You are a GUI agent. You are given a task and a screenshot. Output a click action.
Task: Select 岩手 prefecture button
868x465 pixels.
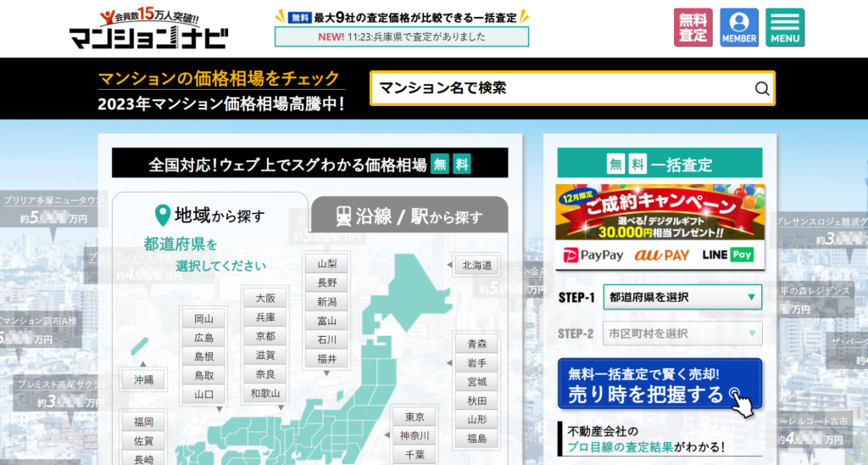pos(476,363)
